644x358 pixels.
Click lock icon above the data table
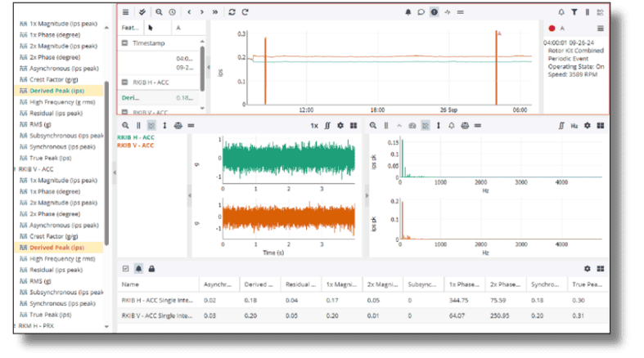tap(151, 268)
